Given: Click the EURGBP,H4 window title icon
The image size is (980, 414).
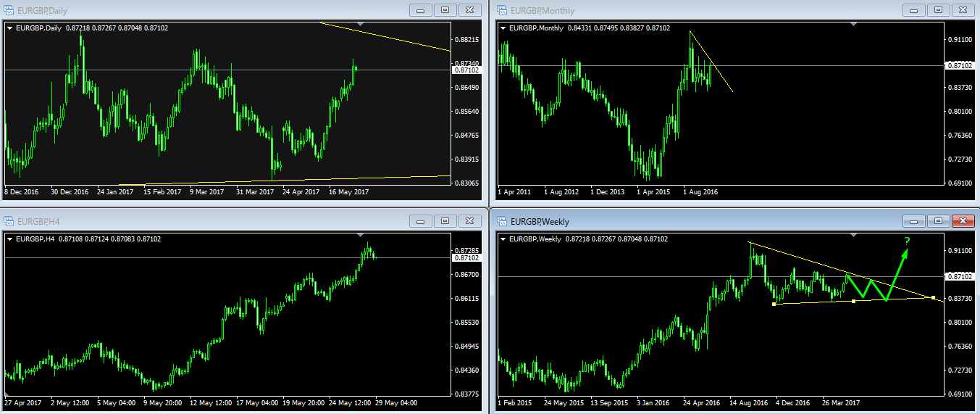Looking at the screenshot, I should 9,221.
